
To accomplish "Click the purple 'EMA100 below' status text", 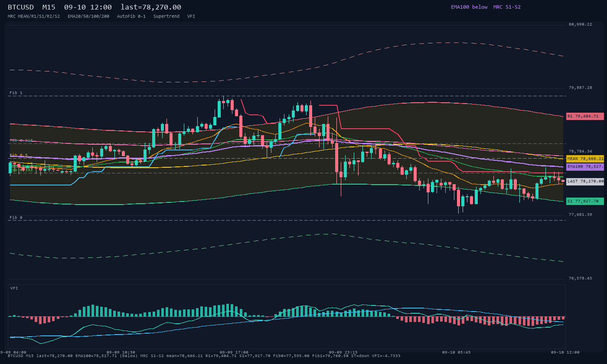I will coord(469,7).
